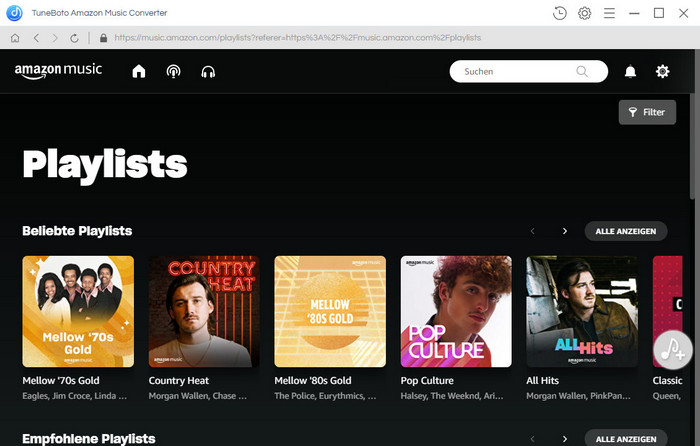
Task: Click the floating add-music note button
Action: [x=673, y=350]
